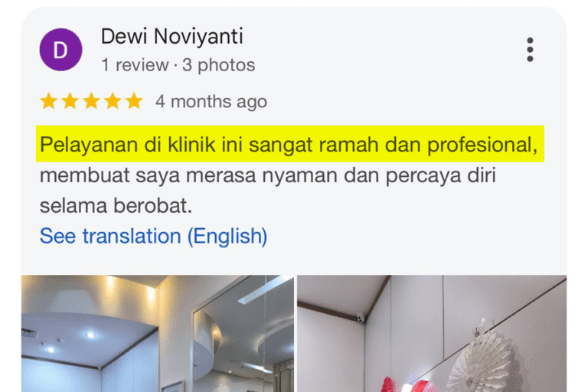Click the 'selama berobat.' review text

116,206
